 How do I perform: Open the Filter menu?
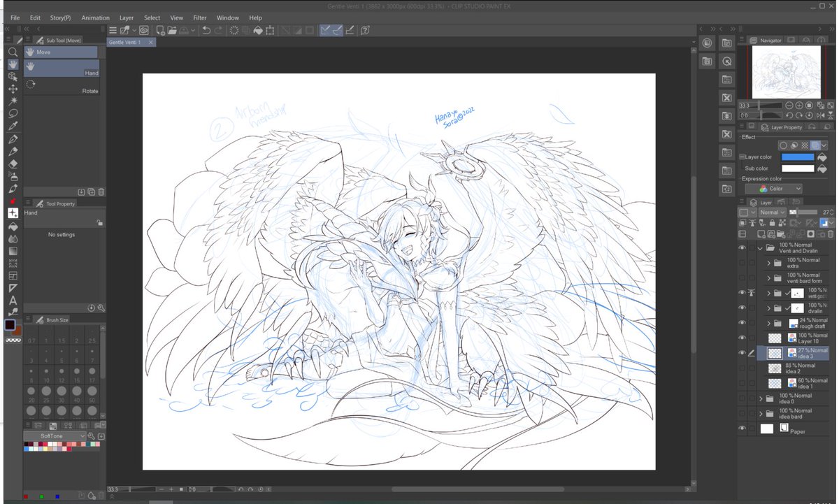200,17
